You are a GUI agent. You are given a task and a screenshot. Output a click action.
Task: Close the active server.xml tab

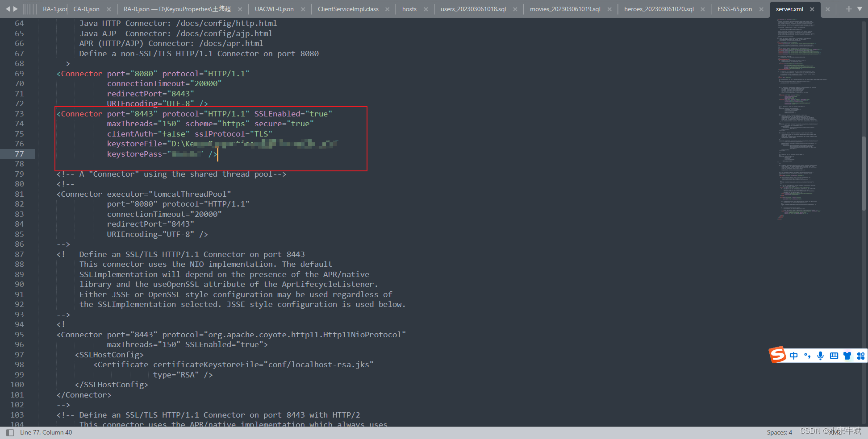click(x=812, y=9)
